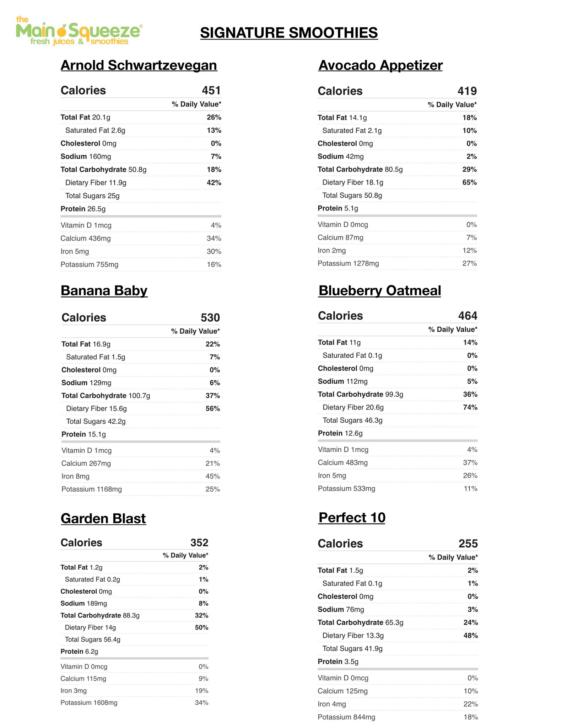
Task: Click Garden Blast's 352 calorie value
Action: (x=199, y=543)
